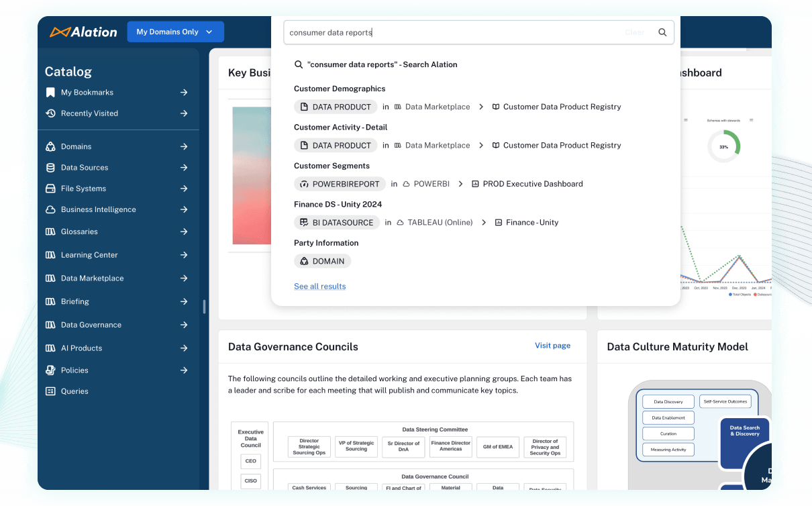Click the Alation logo
This screenshot has width=812, height=506.
point(83,32)
